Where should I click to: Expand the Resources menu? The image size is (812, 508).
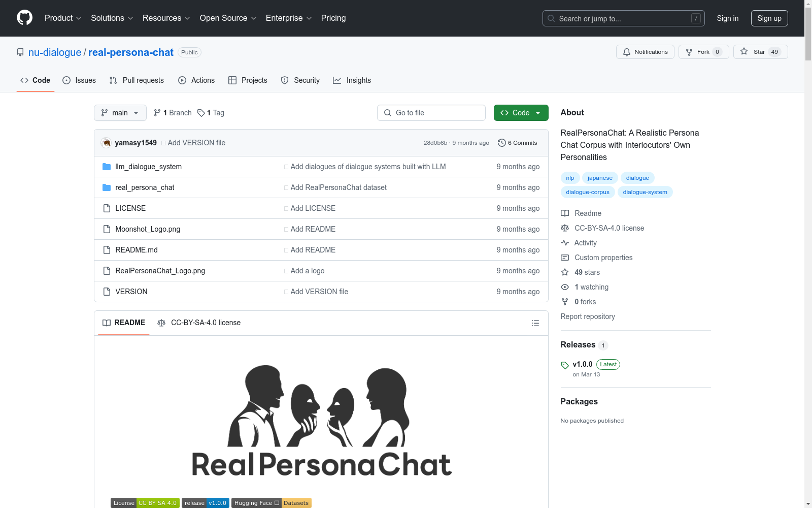[166, 18]
